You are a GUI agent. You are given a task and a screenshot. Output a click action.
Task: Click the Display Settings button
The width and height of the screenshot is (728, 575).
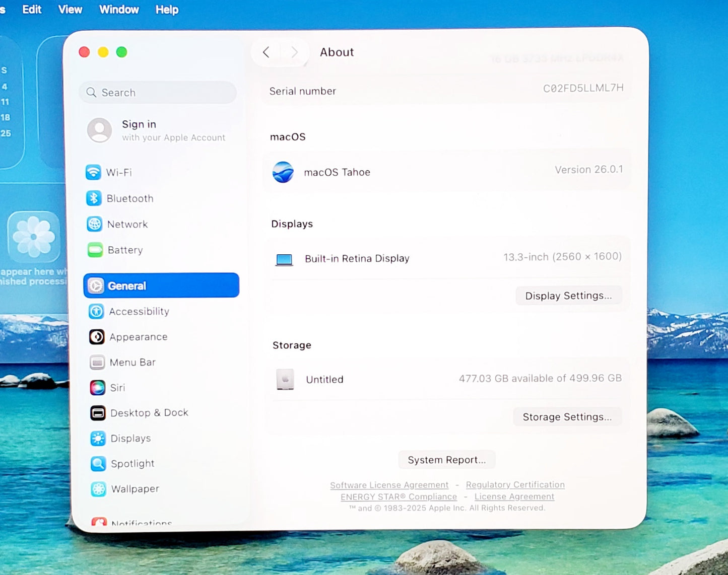568,296
